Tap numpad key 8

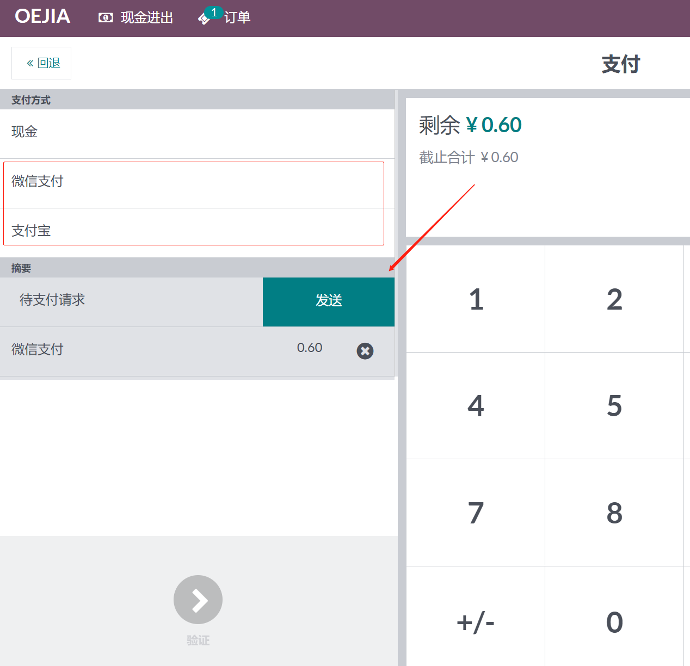(614, 513)
